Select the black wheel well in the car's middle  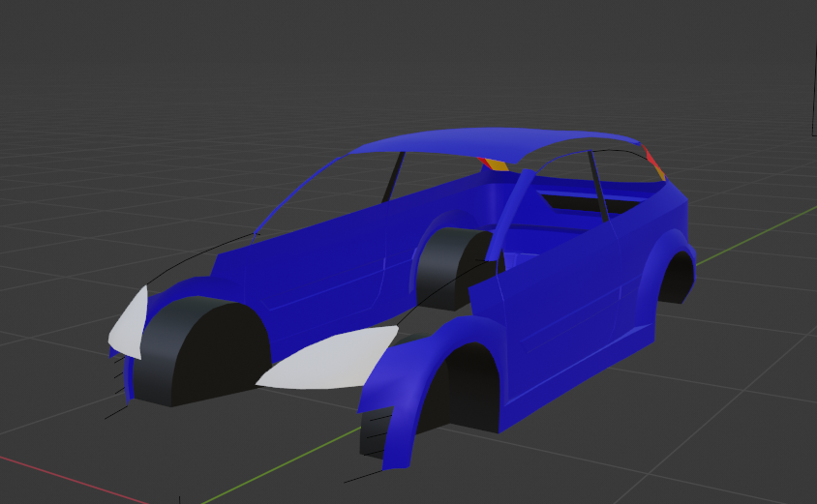[x=453, y=268]
